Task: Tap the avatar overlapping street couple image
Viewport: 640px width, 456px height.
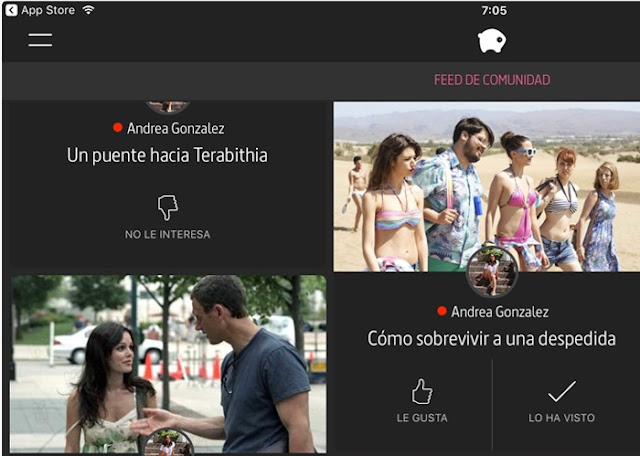Action: click(x=168, y=442)
